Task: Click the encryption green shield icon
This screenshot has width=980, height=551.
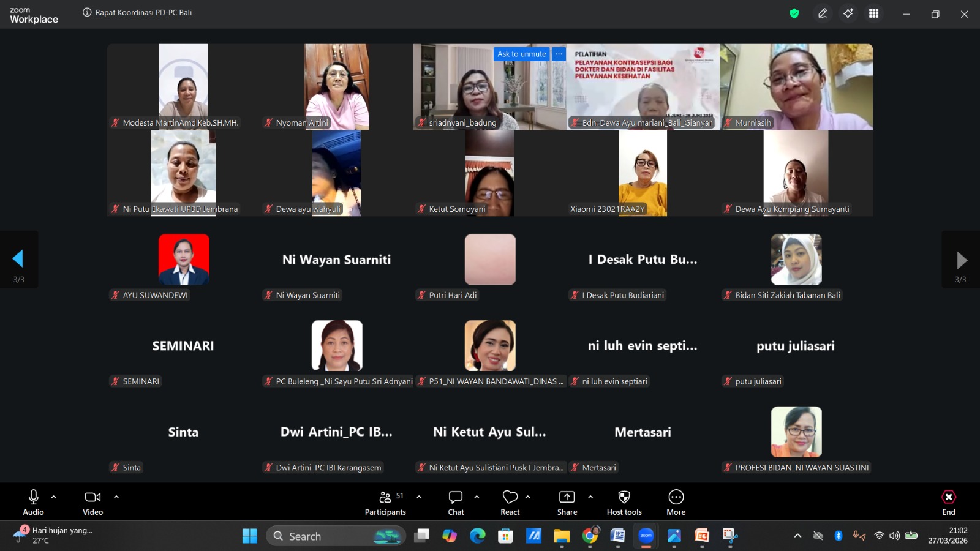Action: [x=794, y=13]
